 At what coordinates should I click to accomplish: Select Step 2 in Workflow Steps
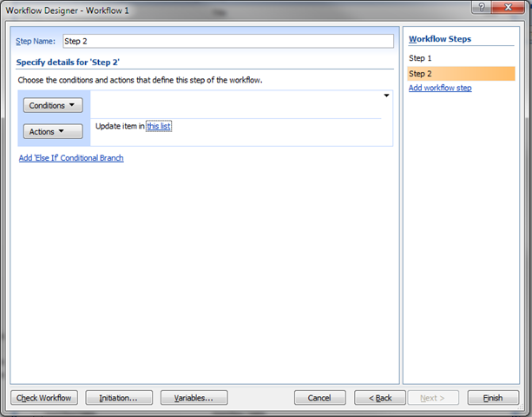(420, 74)
